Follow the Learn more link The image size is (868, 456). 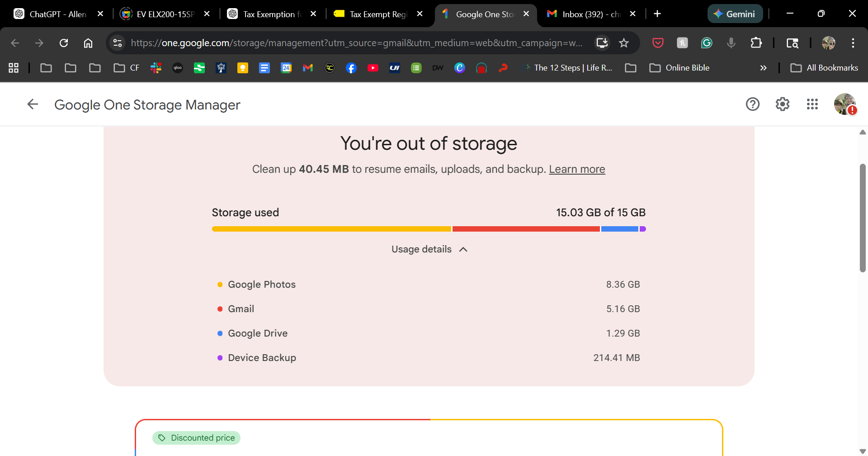(x=577, y=169)
